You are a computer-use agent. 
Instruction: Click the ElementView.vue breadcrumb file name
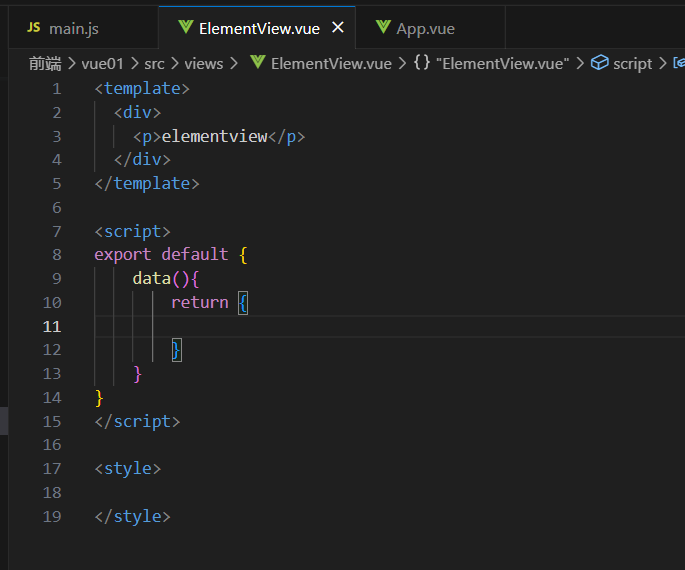click(x=331, y=63)
